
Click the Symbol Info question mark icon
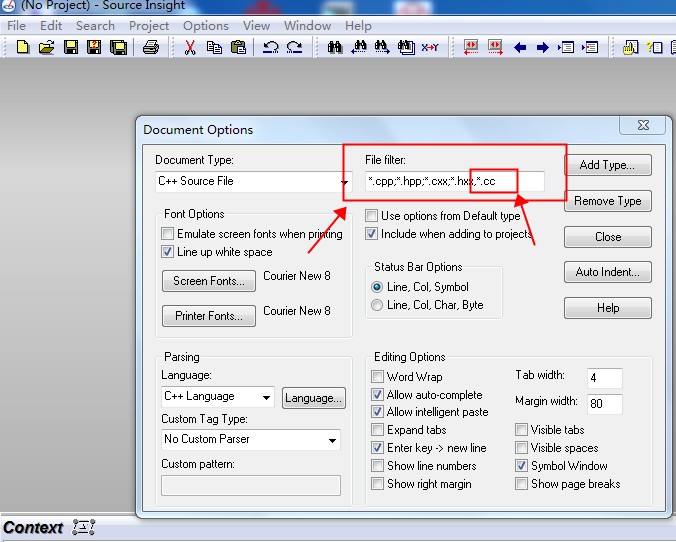tap(654, 47)
